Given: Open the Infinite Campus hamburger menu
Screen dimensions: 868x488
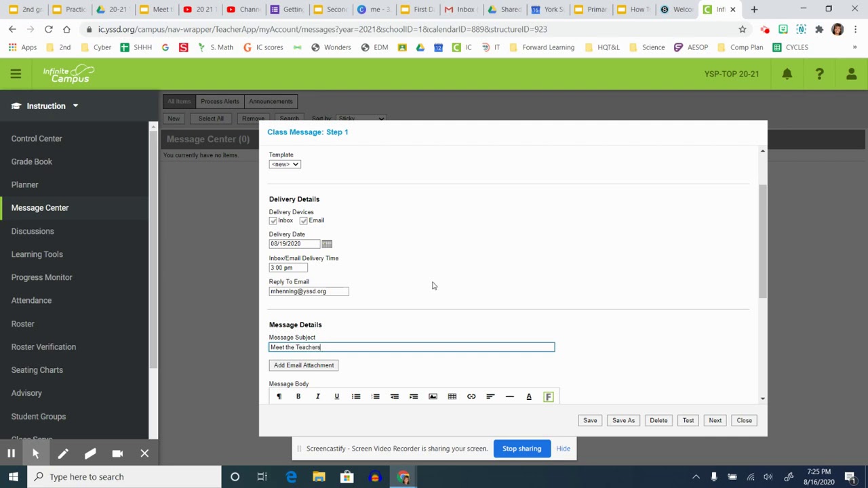Looking at the screenshot, I should [x=16, y=74].
